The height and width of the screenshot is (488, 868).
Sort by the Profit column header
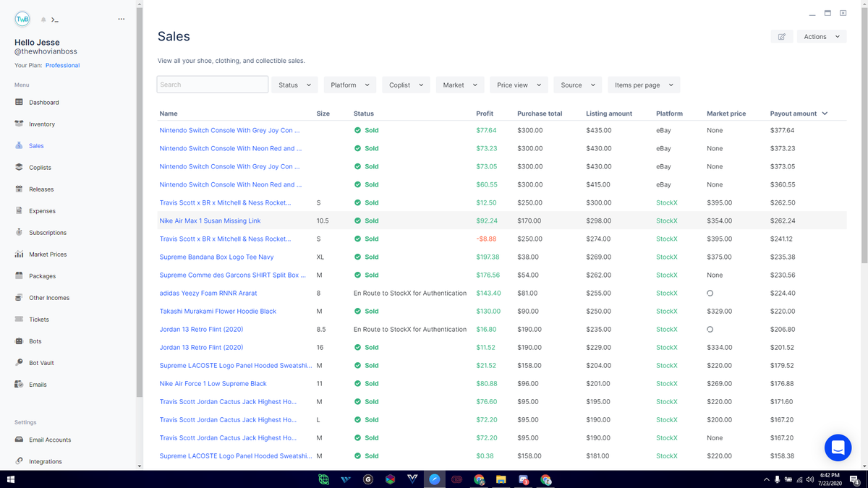(485, 114)
